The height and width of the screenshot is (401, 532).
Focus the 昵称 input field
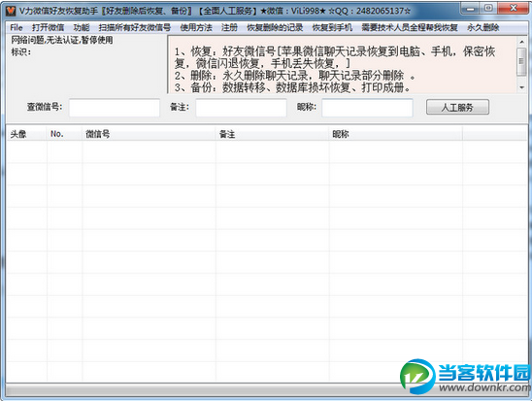click(367, 108)
